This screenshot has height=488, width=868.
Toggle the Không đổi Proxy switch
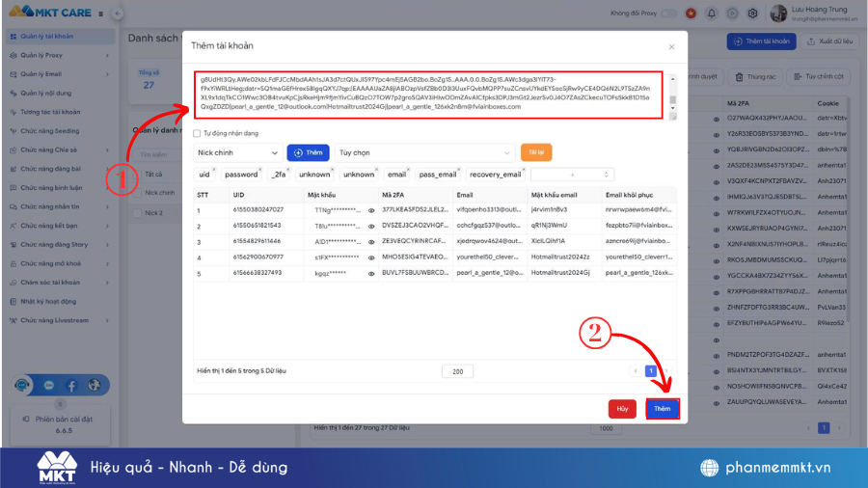point(669,14)
